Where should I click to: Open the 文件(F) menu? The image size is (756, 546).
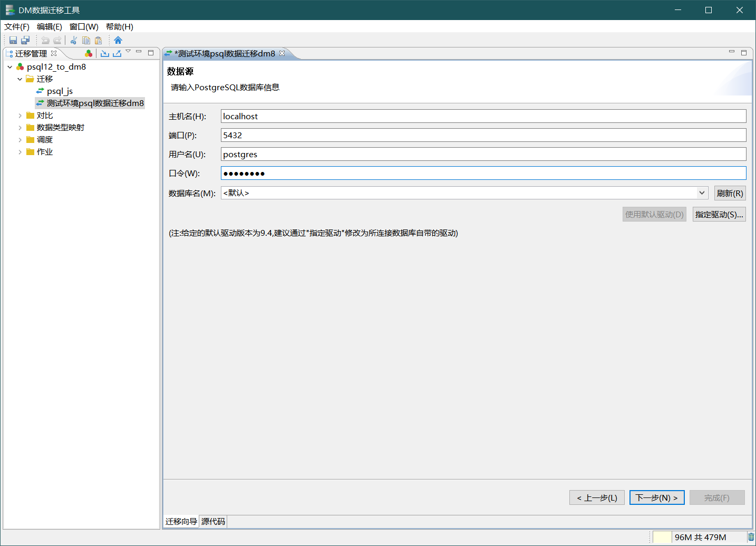coord(17,26)
